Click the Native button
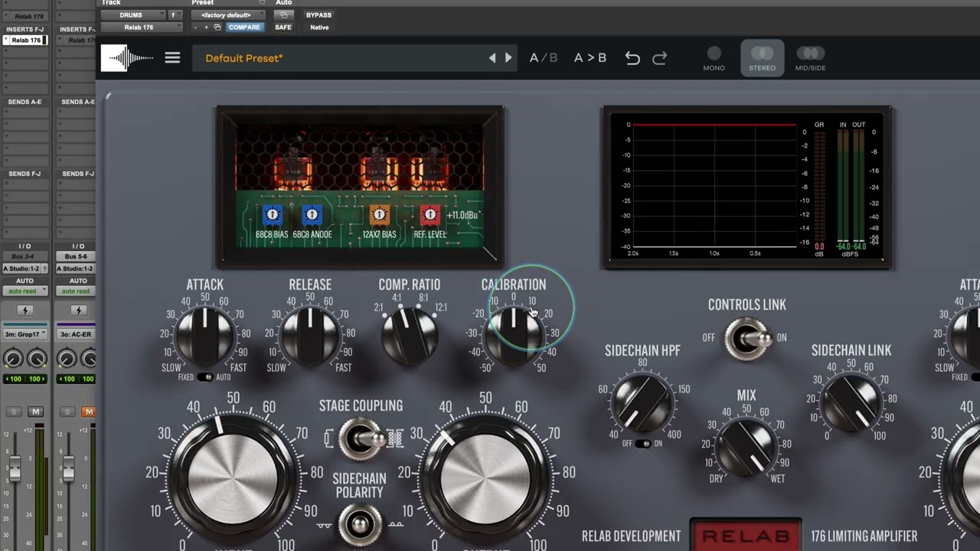Screen dimensions: 980x551 click(319, 27)
